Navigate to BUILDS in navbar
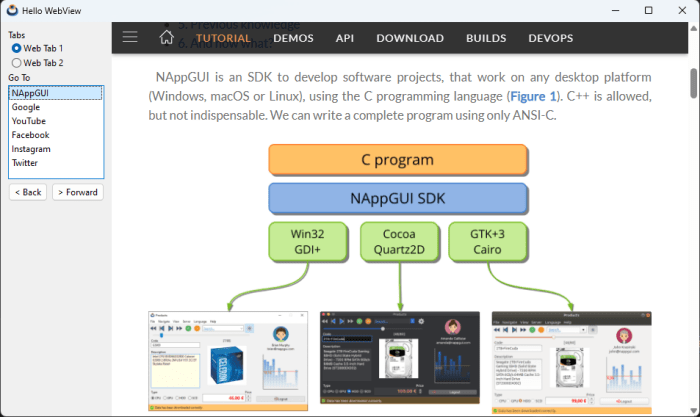Viewport: 700px width, 417px height. (x=486, y=39)
